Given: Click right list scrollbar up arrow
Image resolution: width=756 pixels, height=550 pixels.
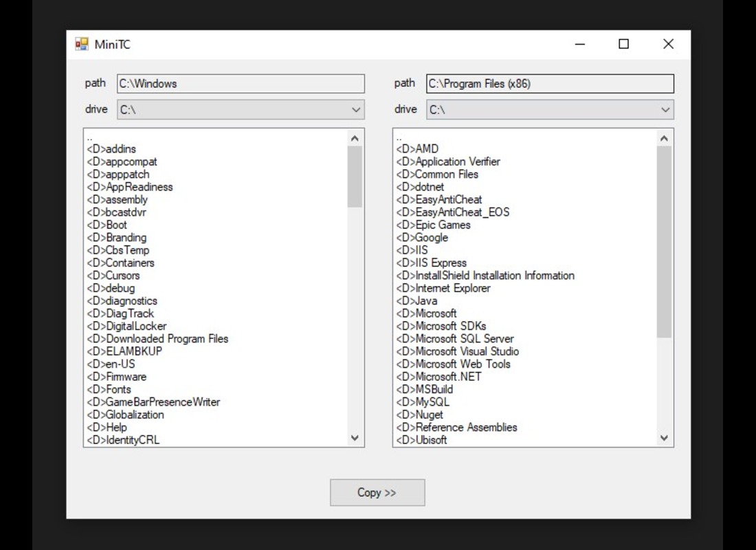Looking at the screenshot, I should point(664,138).
